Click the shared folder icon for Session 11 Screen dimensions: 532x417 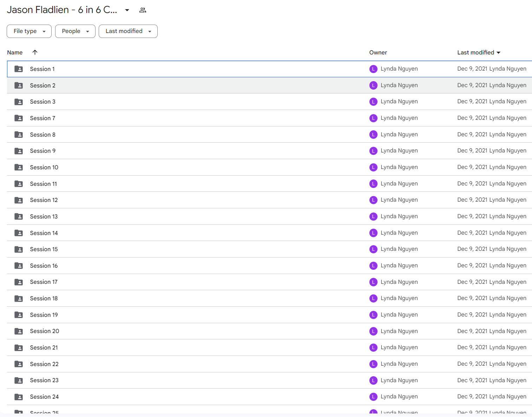click(x=19, y=184)
